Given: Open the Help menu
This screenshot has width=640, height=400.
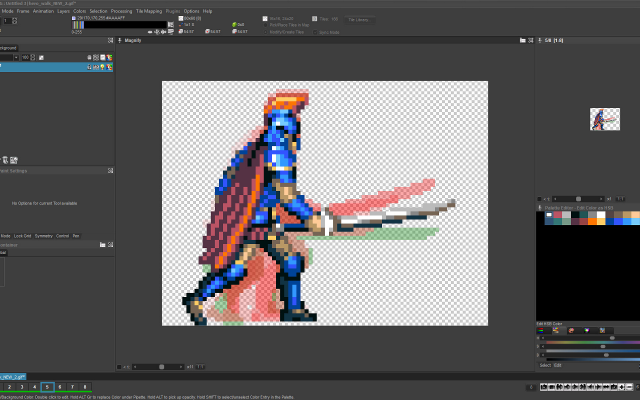Looking at the screenshot, I should (x=207, y=11).
